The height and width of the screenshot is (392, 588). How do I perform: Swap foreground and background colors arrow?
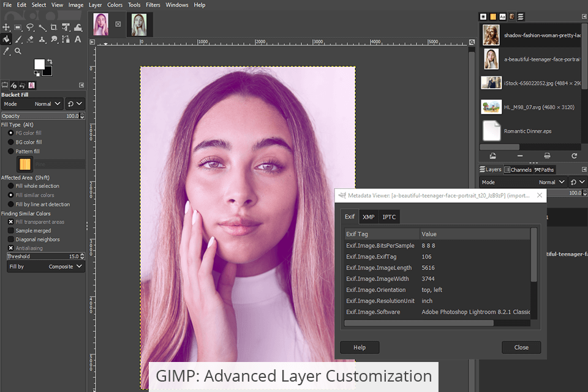tap(50, 61)
